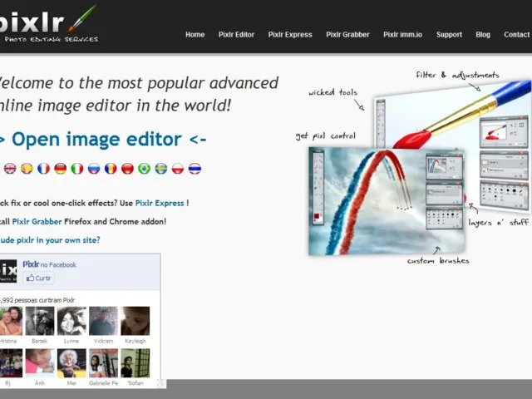Screen dimensions: 532x399
Task: View Ánh's profile photo
Action: [40, 363]
